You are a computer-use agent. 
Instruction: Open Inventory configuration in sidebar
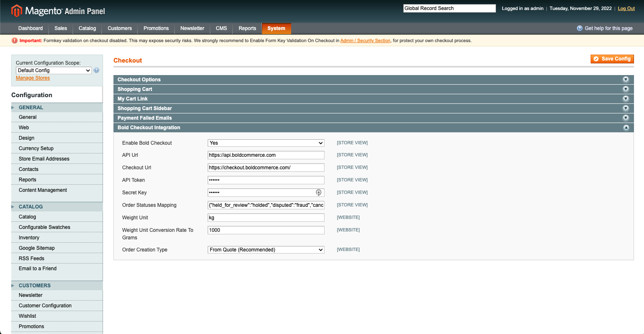click(57, 238)
